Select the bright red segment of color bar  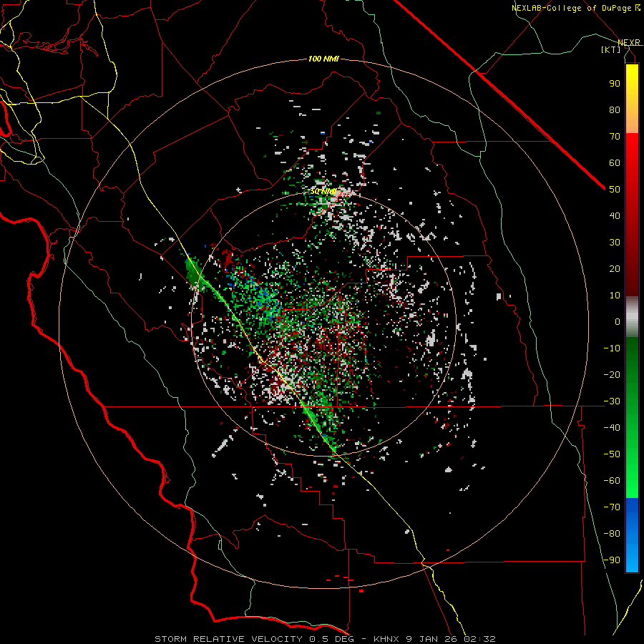coord(632,156)
